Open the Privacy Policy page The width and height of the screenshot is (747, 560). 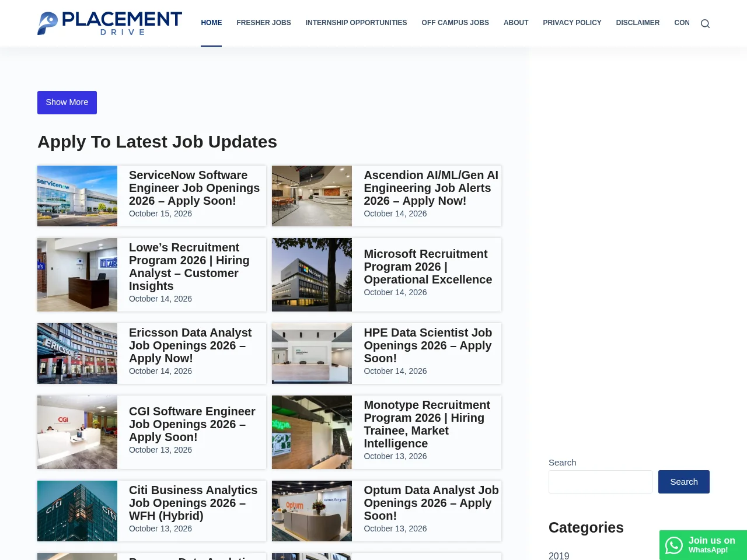(572, 23)
